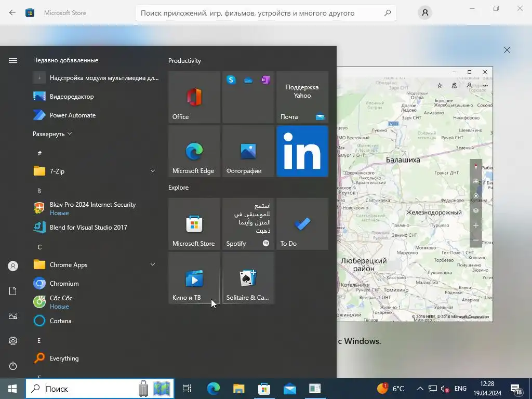
Task: Open Cortana from the app list
Action: [x=96, y=321]
